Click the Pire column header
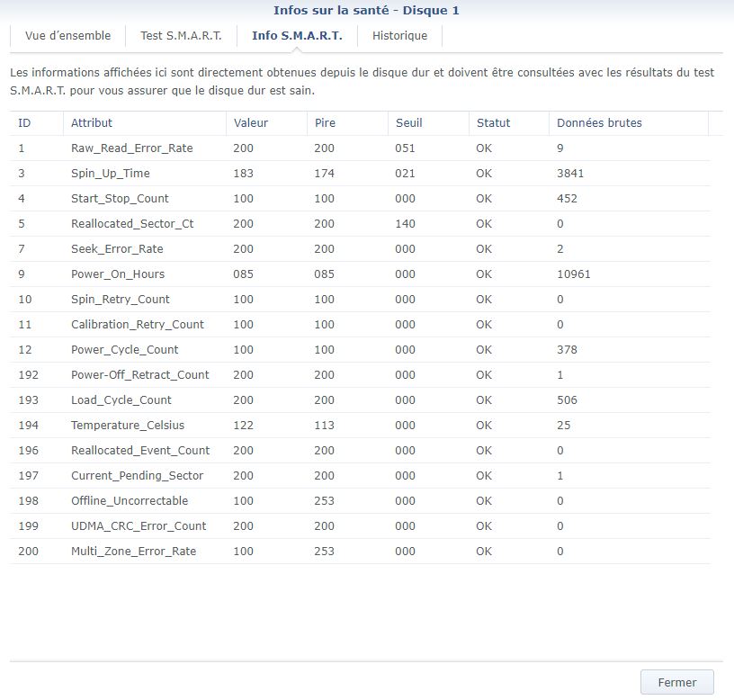734x700 pixels. [x=347, y=123]
